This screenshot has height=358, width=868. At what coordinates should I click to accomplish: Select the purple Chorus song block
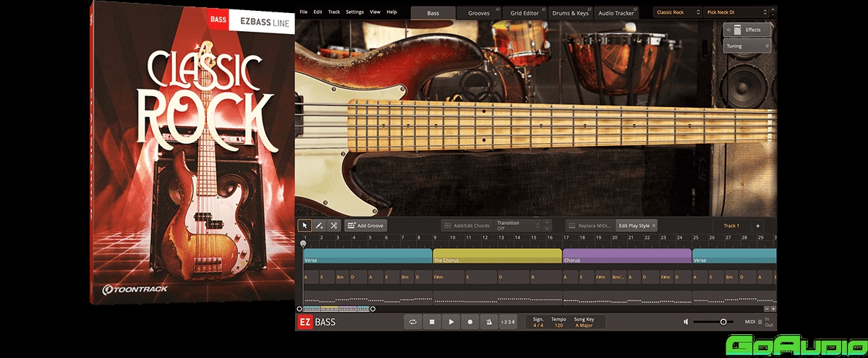[627, 256]
